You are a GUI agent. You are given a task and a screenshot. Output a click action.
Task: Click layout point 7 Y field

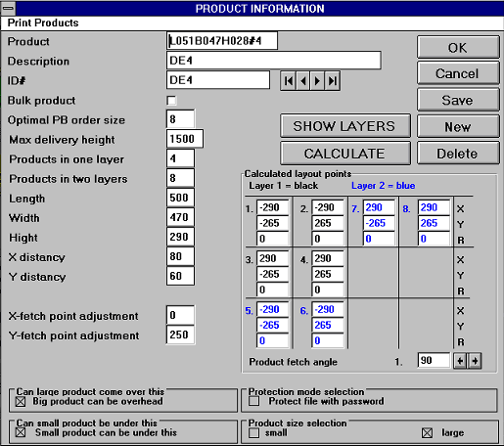379,223
